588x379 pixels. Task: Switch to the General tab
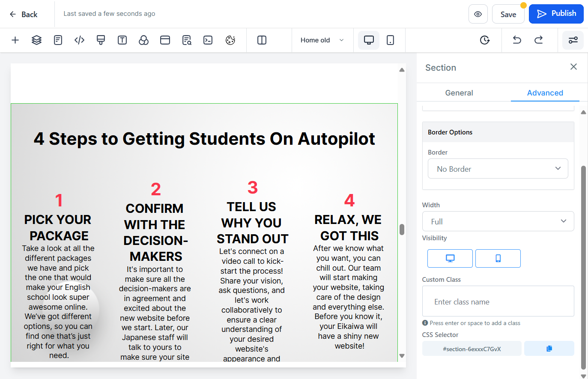(x=459, y=93)
